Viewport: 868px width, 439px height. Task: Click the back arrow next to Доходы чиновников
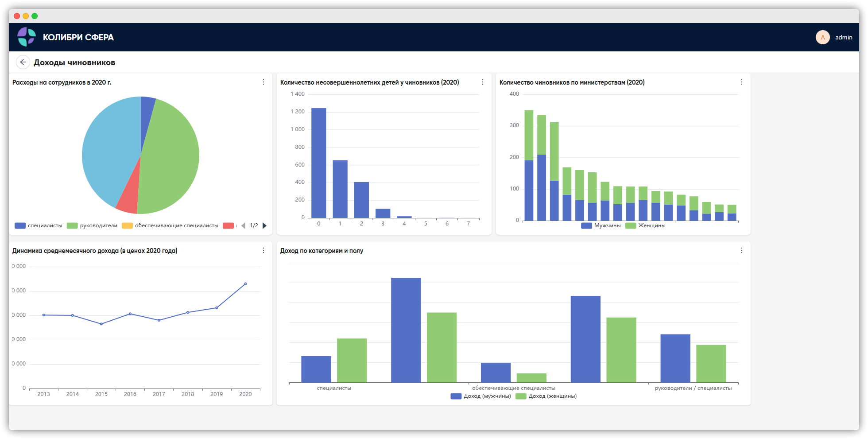click(x=23, y=62)
